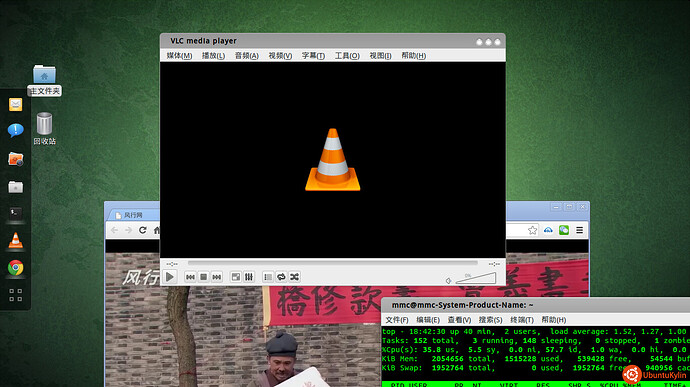Stop playback with the VLC stop button
690x387 pixels.
click(203, 277)
